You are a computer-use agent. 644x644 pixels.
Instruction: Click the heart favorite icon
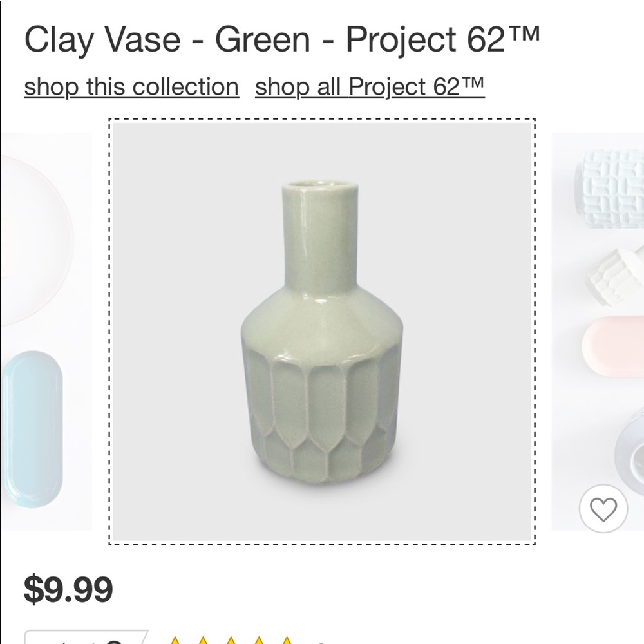pos(603,509)
